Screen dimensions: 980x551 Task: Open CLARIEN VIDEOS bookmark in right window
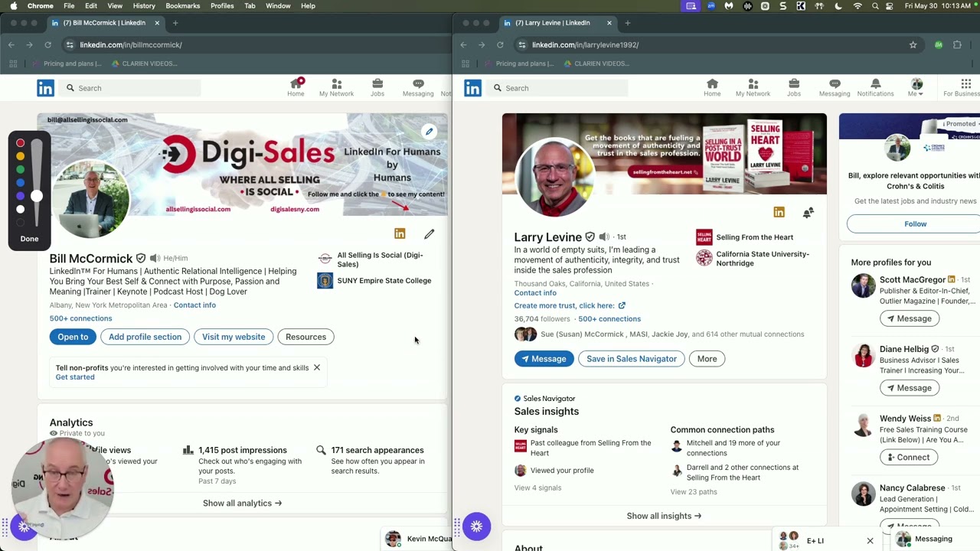[596, 64]
